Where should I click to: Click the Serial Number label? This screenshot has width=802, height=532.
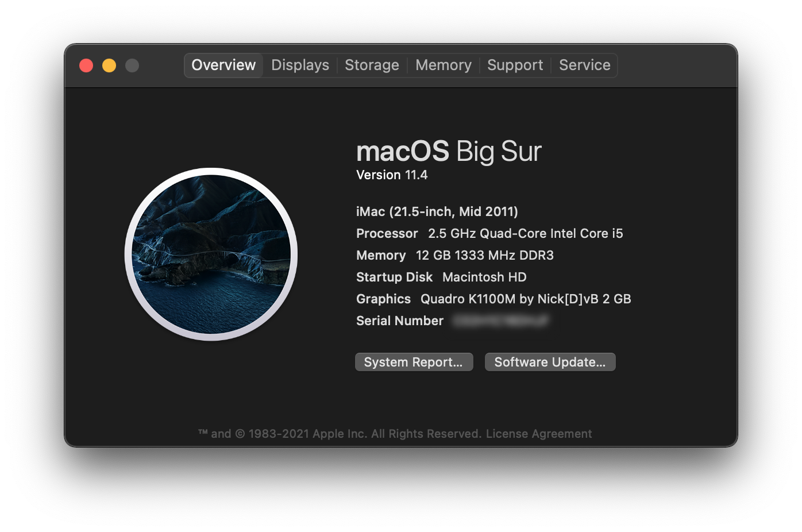[400, 321]
